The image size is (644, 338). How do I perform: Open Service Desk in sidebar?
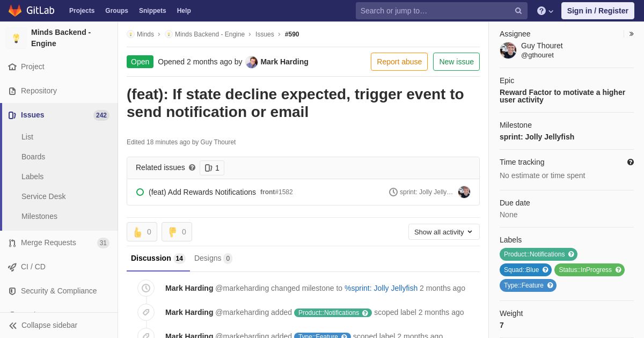[43, 197]
